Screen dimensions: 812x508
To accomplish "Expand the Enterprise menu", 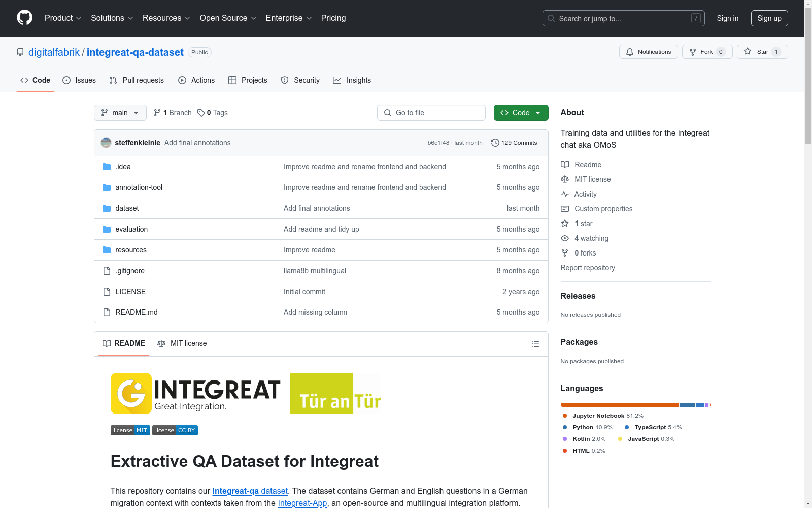I will 289,18.
